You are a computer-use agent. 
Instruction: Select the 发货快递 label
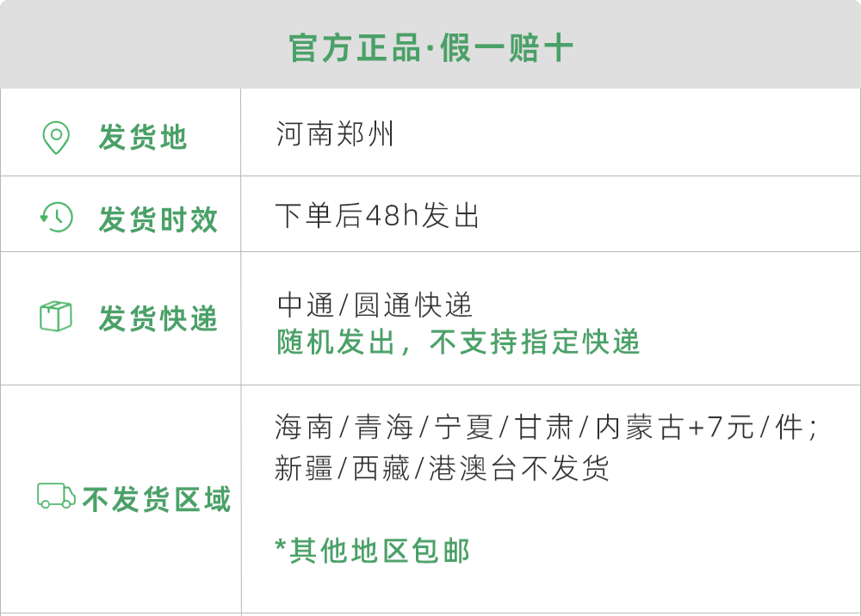158,319
